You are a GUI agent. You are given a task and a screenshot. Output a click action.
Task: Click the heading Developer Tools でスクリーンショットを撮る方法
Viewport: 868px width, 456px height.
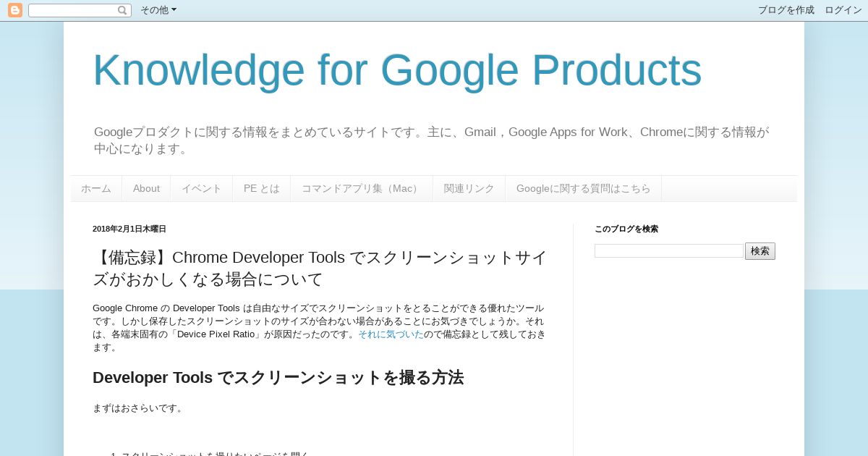(278, 378)
